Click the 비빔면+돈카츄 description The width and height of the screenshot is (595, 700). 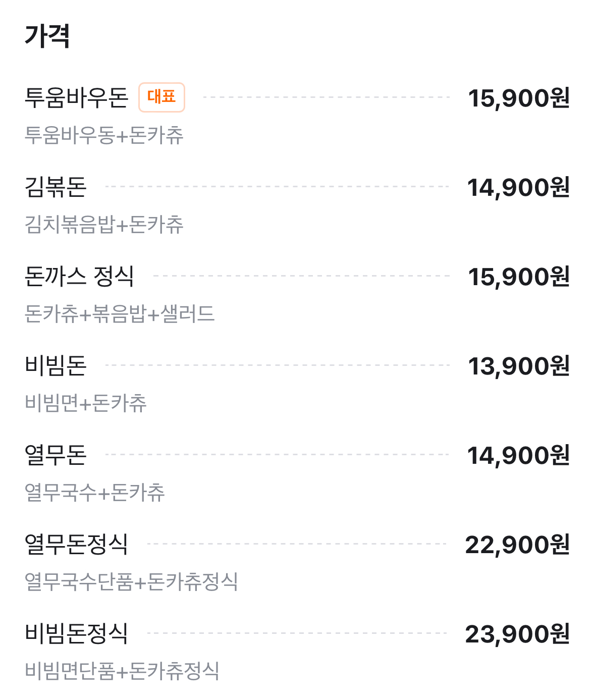[x=86, y=403]
